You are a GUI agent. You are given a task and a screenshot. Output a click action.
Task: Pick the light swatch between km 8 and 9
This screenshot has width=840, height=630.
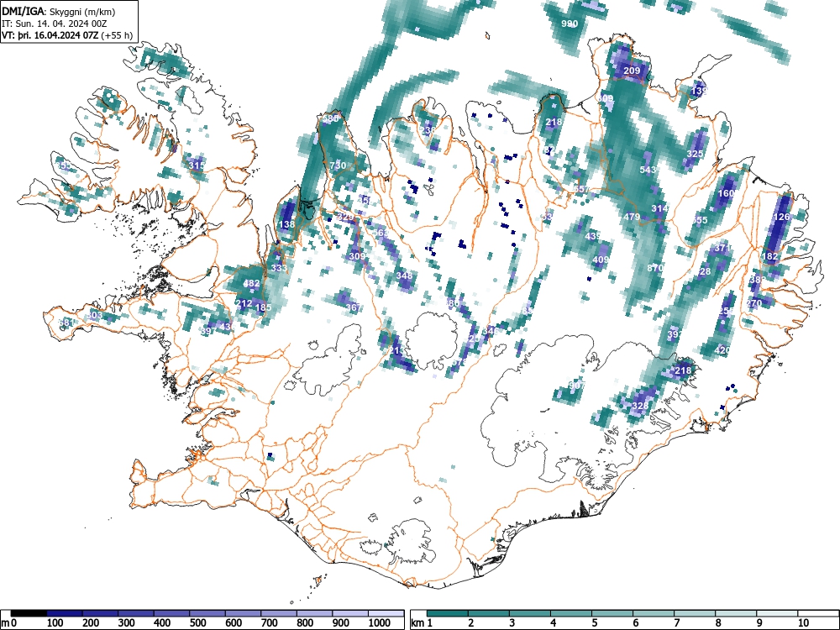(x=736, y=613)
